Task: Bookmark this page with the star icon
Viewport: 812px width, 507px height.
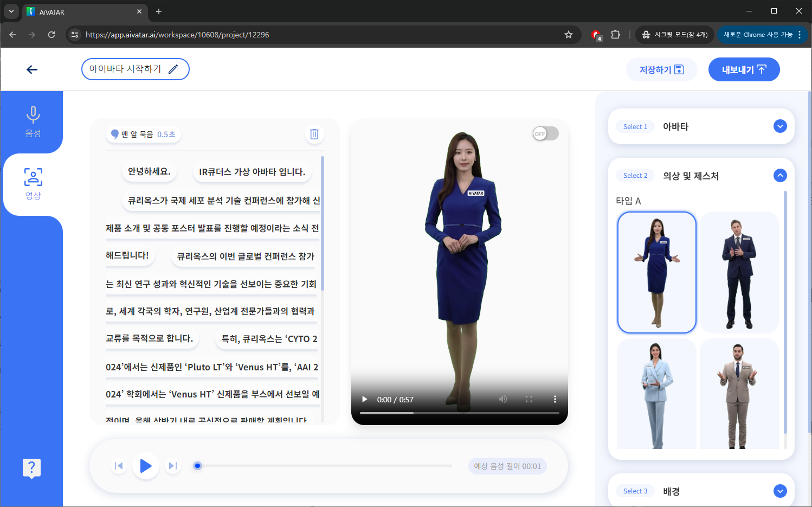Action: tap(569, 35)
